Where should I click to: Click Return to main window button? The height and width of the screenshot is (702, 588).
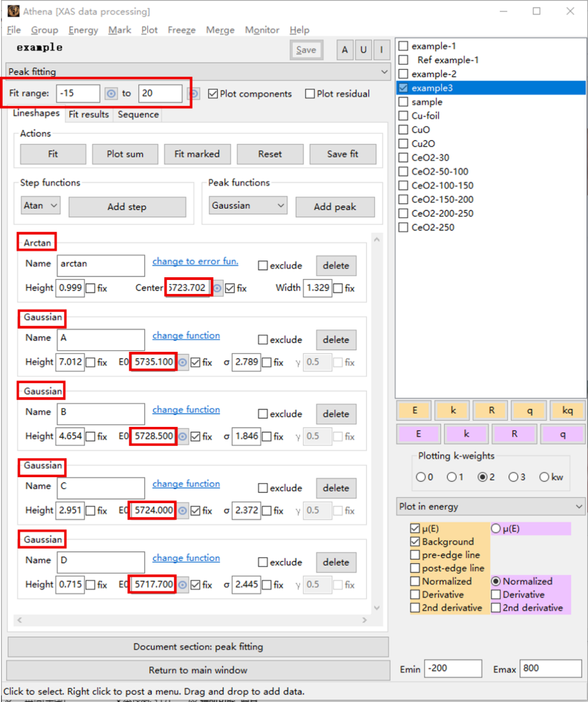[x=198, y=670]
